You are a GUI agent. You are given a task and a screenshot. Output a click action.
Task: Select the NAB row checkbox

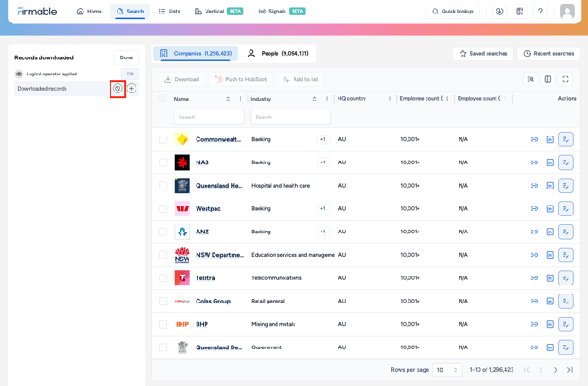coord(162,162)
